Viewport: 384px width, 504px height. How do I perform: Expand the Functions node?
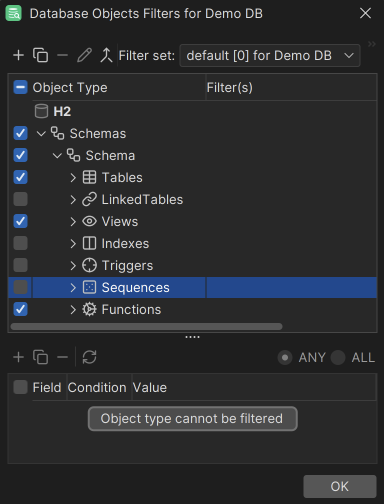click(x=73, y=310)
